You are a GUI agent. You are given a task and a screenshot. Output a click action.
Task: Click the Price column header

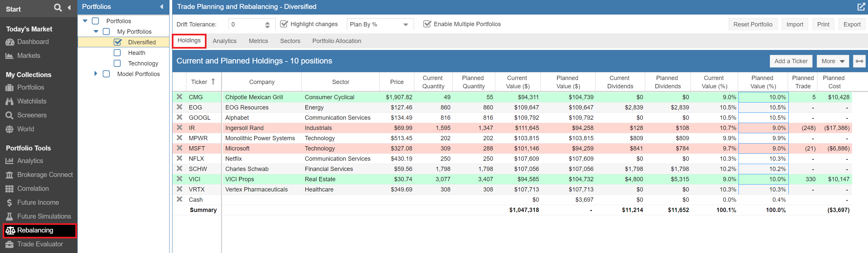click(396, 82)
